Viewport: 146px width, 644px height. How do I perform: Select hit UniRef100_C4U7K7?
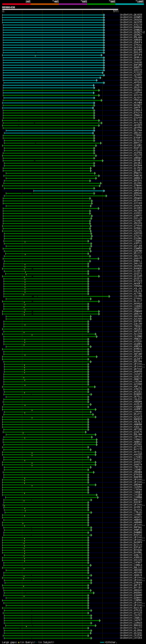coord(131,620)
